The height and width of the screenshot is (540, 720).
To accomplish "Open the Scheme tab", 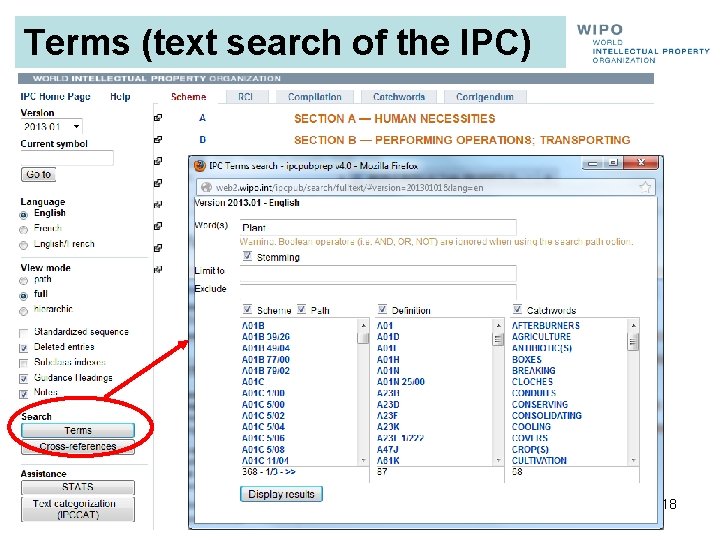I will 188,97.
